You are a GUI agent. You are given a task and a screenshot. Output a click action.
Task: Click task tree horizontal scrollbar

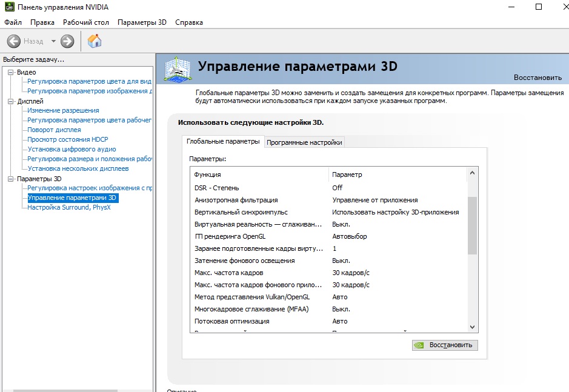(65, 391)
